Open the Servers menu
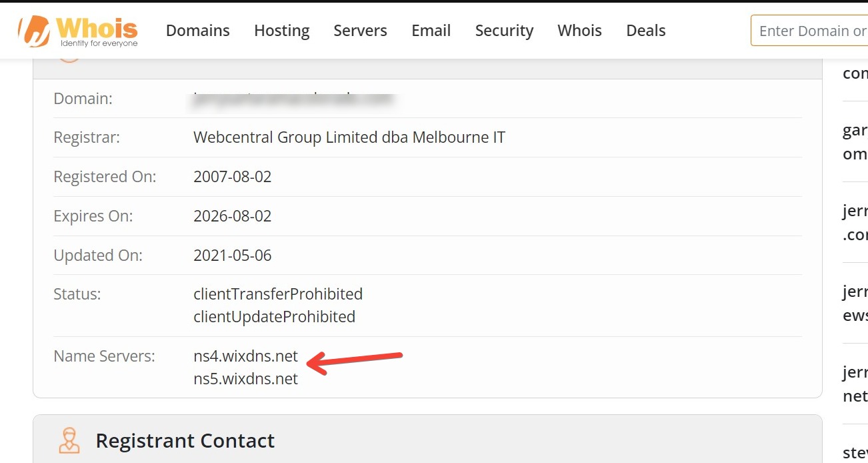 360,31
